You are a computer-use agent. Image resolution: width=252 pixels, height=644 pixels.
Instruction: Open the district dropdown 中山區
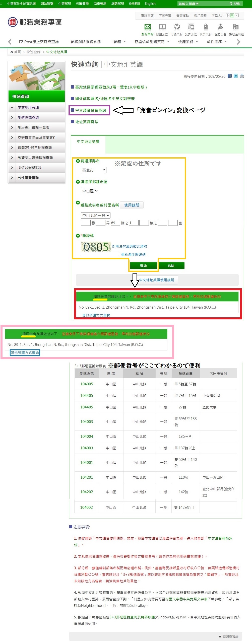(x=90, y=191)
